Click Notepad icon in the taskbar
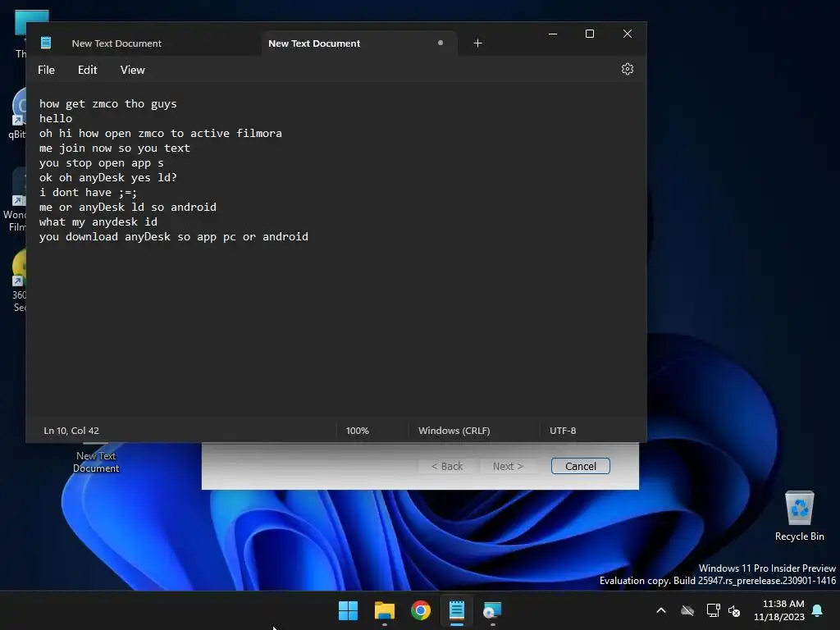The image size is (840, 630). tap(457, 610)
